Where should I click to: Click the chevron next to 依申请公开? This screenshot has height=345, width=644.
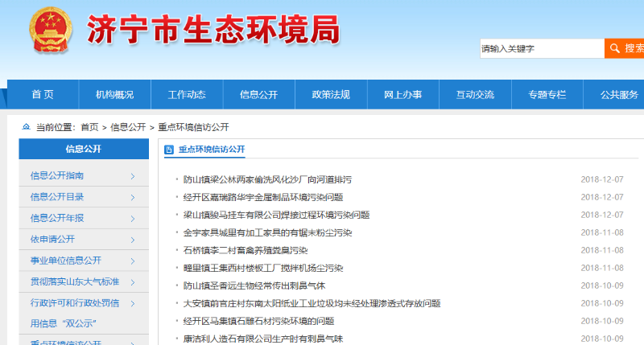[132, 240]
